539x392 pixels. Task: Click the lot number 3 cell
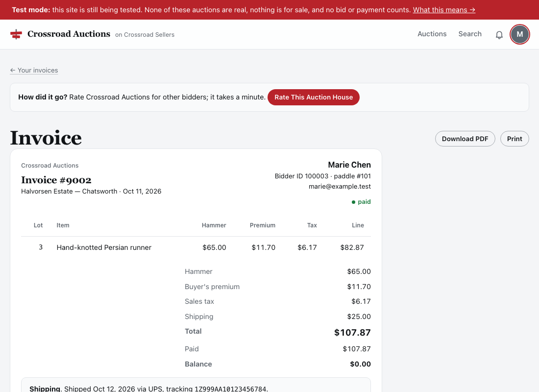[41, 247]
